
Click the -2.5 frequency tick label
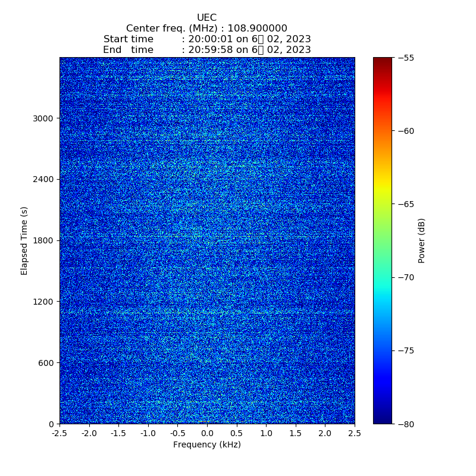(x=59, y=433)
